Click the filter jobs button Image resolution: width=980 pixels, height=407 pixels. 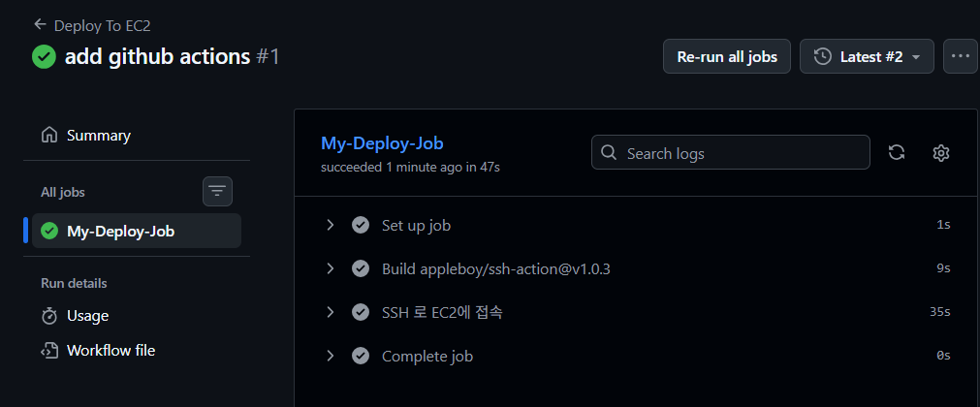click(x=217, y=191)
